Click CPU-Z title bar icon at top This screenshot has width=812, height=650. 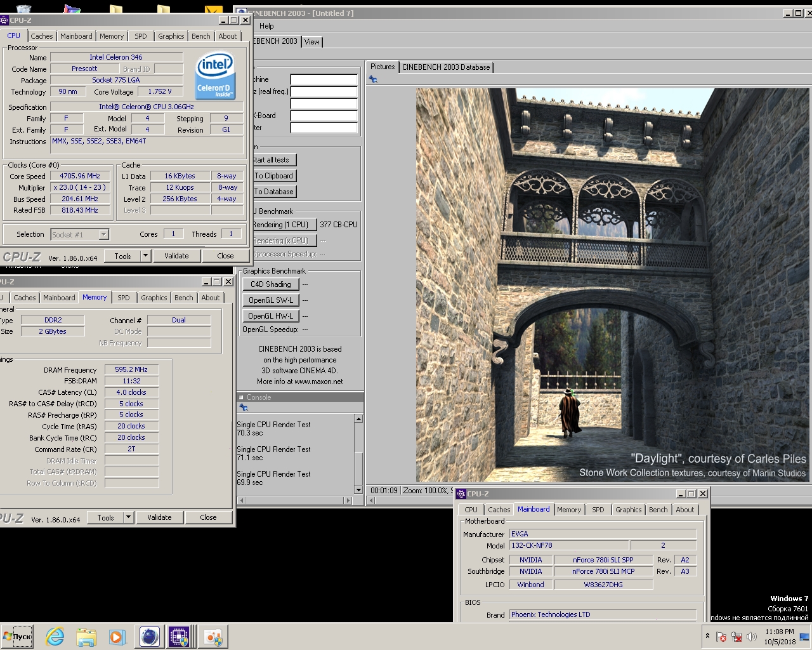click(x=4, y=20)
